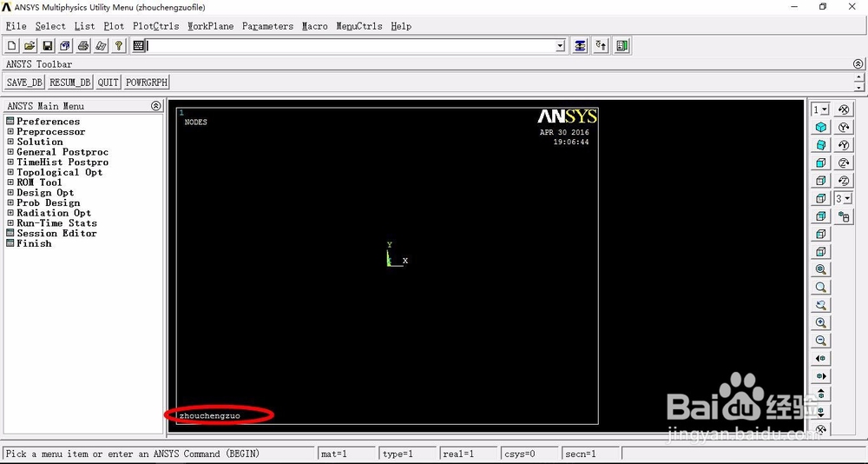Viewport: 868px width, 464px height.
Task: Expand the Preprocessor tree node
Action: tap(10, 131)
